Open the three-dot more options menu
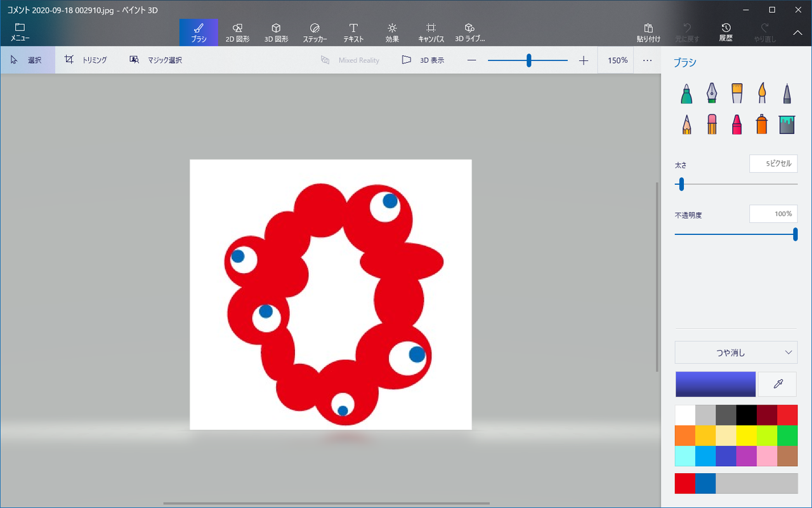This screenshot has height=508, width=812. pos(647,60)
